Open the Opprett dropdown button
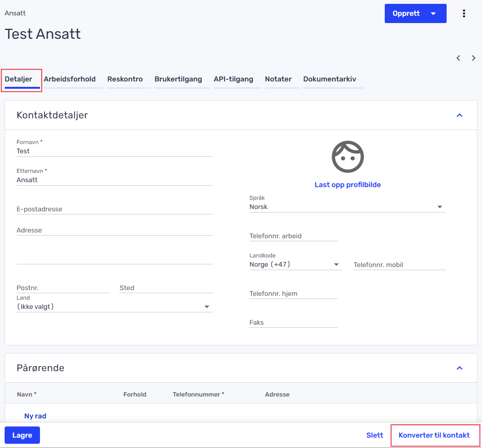This screenshot has height=448, width=482. [x=415, y=13]
